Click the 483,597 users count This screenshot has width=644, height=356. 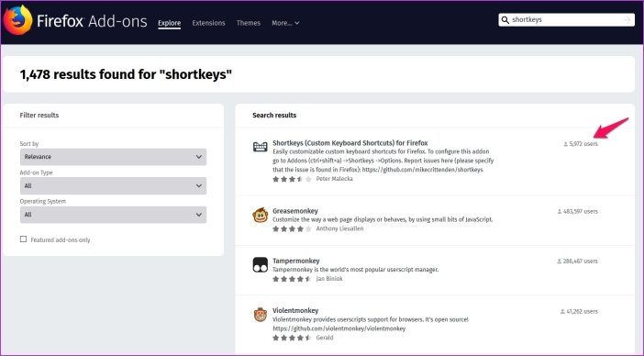click(x=581, y=211)
